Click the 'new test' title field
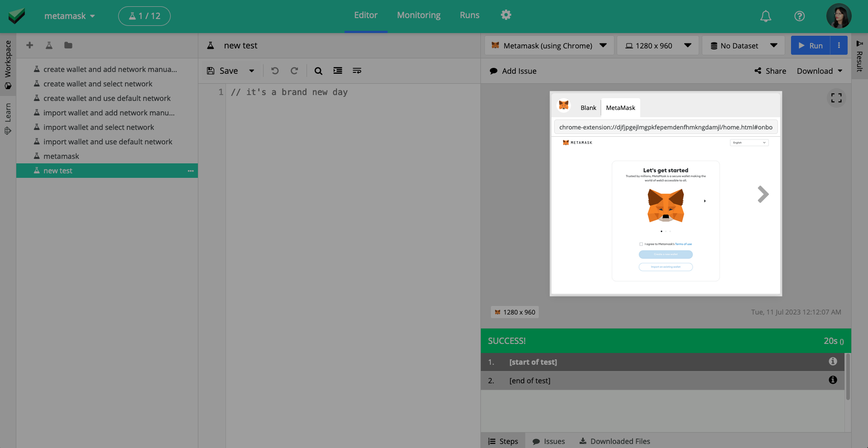This screenshot has height=448, width=868. (x=240, y=46)
